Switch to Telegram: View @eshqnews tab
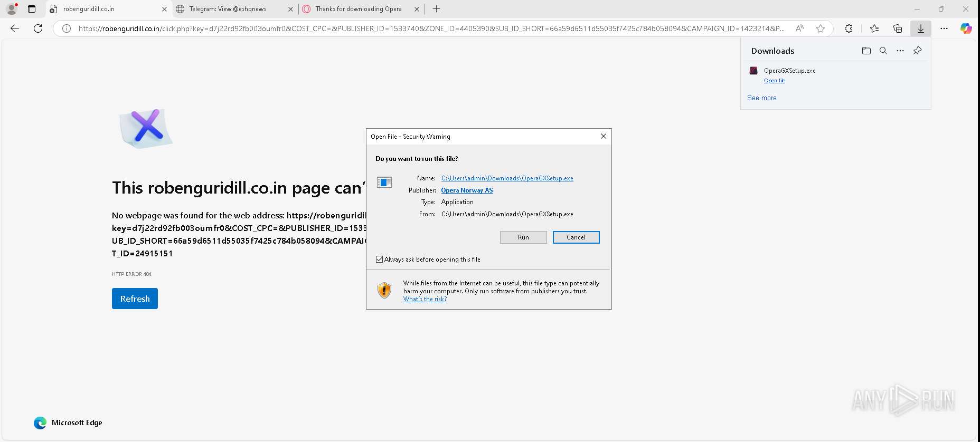This screenshot has width=980, height=442. (234, 9)
